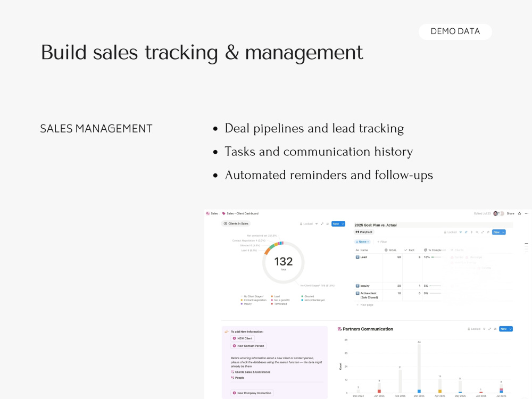532x399 pixels.
Task: Toggle the Contact Negotiation legend entry
Action: (x=253, y=300)
